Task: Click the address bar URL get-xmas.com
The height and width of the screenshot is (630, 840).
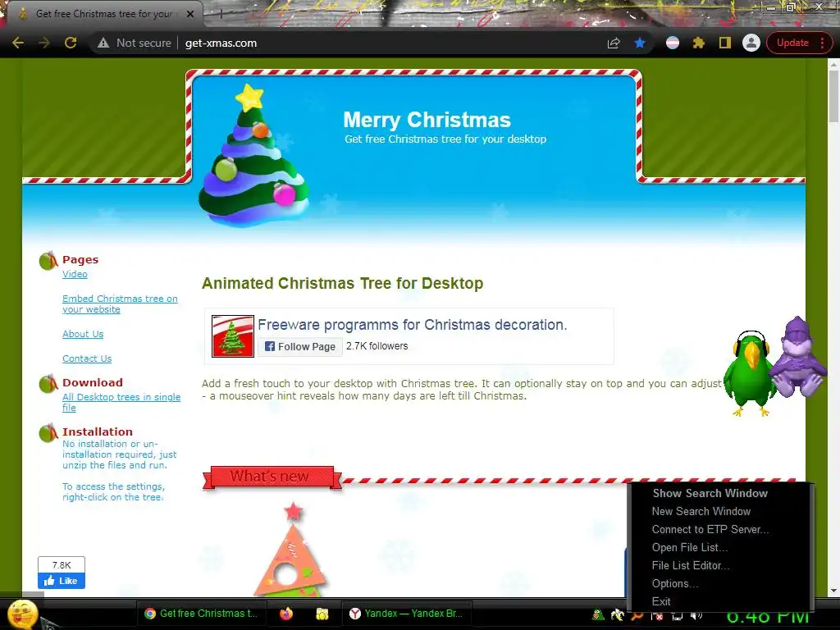Action: coord(221,43)
